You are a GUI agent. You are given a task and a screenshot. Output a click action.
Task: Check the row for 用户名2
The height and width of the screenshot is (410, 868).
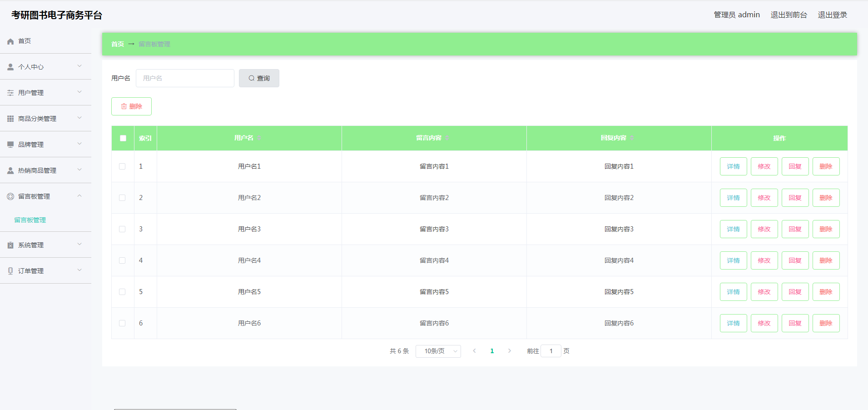tap(122, 198)
